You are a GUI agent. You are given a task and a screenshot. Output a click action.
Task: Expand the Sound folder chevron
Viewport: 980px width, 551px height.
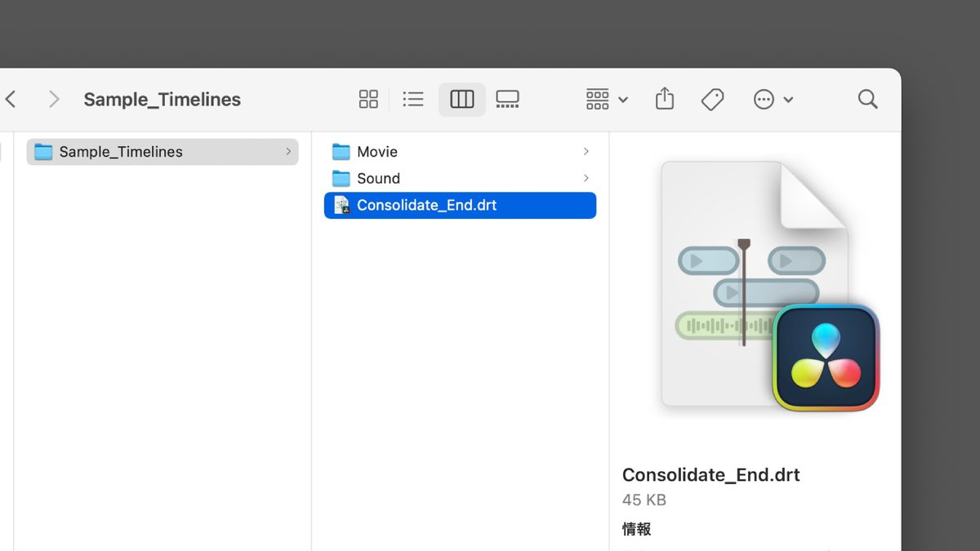586,178
